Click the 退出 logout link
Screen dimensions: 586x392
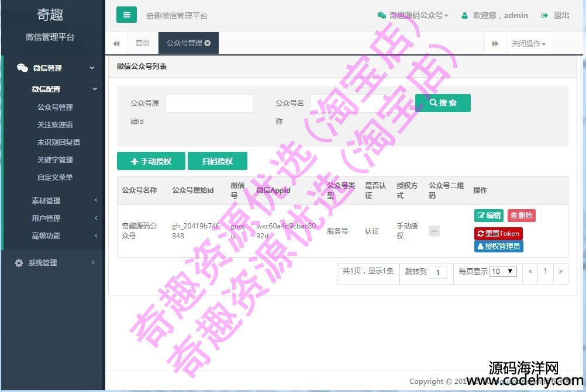(x=561, y=15)
